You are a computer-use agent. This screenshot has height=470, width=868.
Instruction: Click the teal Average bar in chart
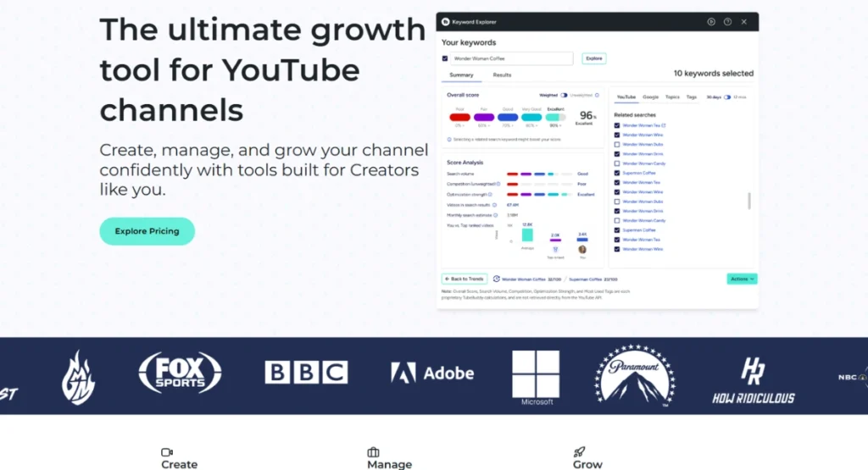527,235
